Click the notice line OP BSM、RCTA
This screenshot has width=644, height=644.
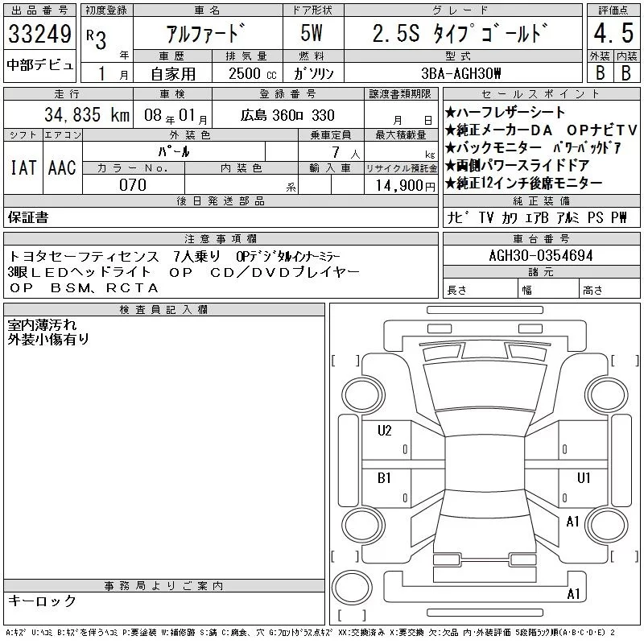point(85,288)
